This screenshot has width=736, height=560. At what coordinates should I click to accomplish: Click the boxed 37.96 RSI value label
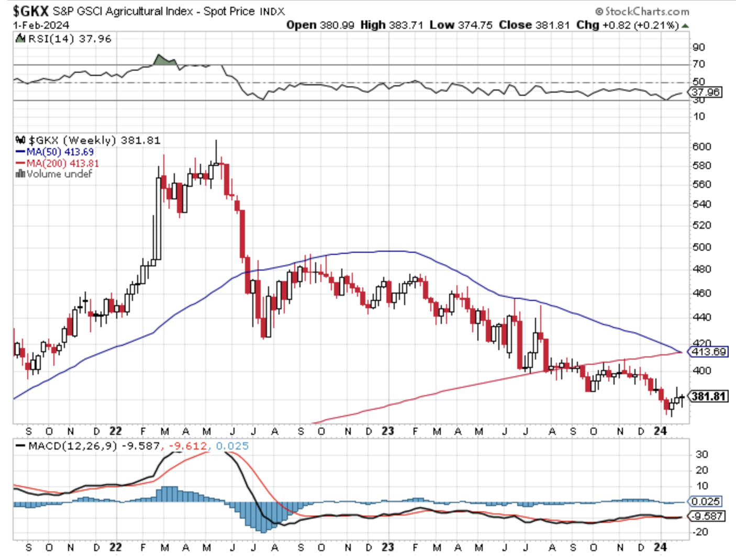tap(706, 92)
